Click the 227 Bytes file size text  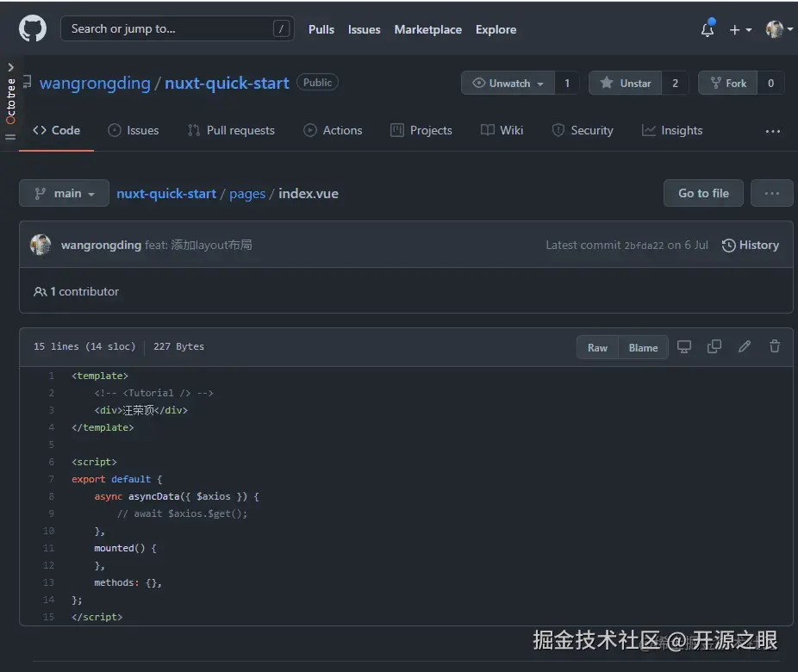(178, 346)
